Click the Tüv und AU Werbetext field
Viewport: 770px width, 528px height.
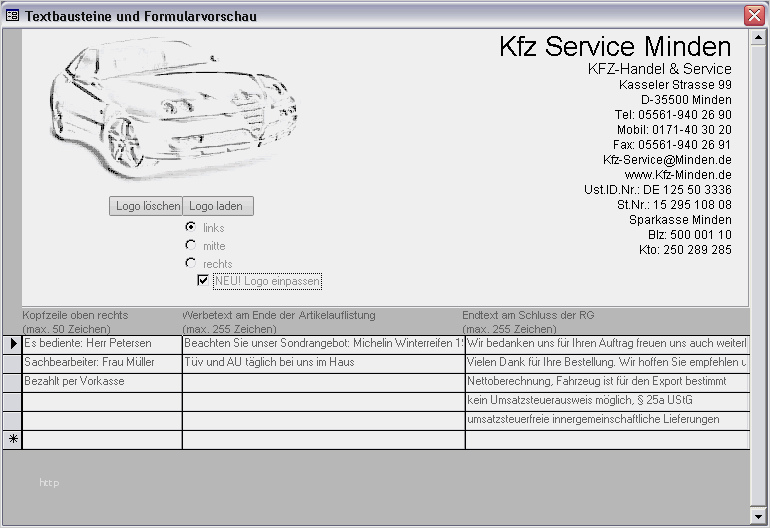tap(323, 363)
